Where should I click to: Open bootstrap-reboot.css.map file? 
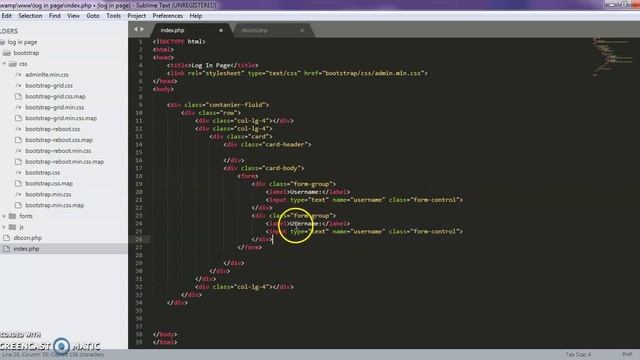click(x=59, y=140)
